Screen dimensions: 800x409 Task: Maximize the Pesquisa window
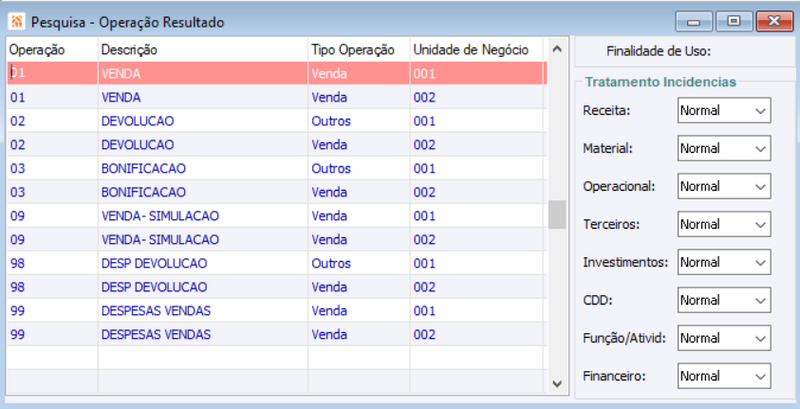point(733,21)
